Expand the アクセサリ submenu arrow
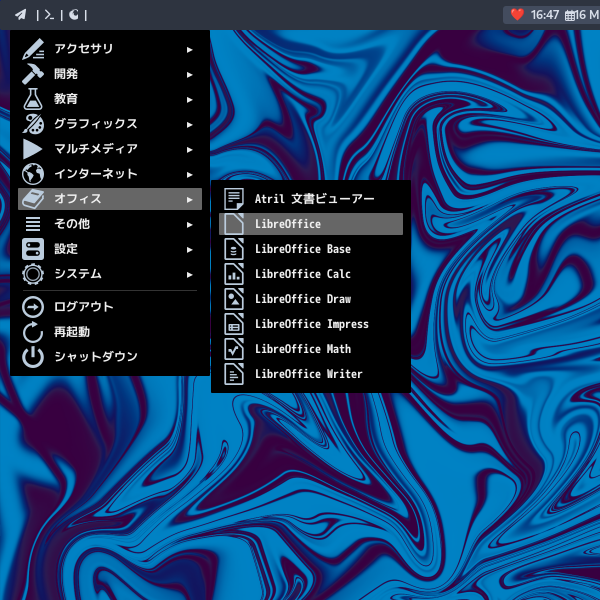Screen dimensions: 600x600 [190, 49]
